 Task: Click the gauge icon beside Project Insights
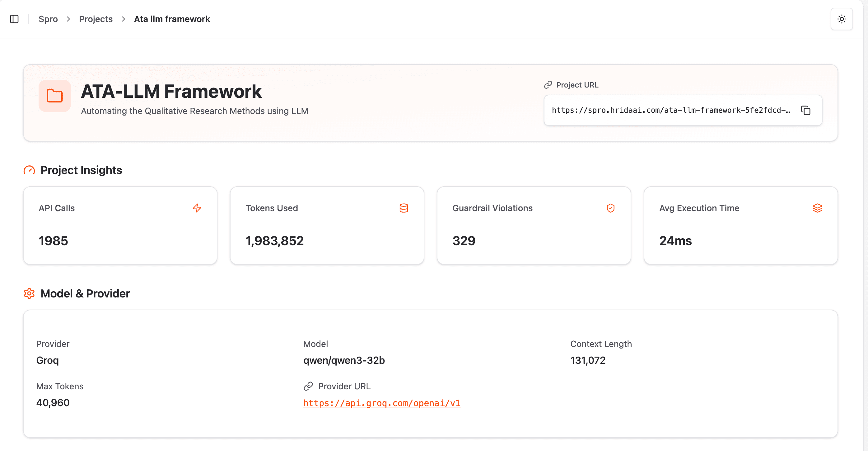29,170
